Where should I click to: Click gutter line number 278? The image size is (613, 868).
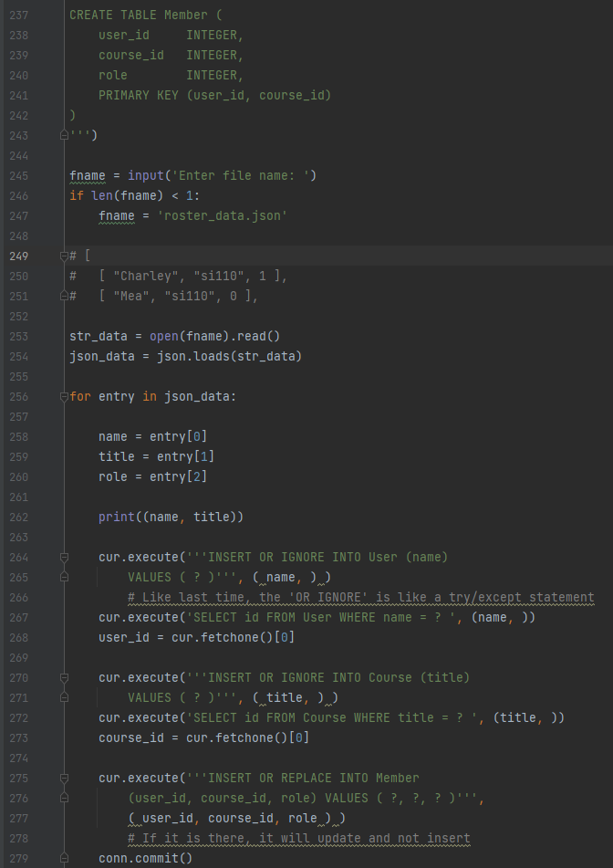point(19,838)
